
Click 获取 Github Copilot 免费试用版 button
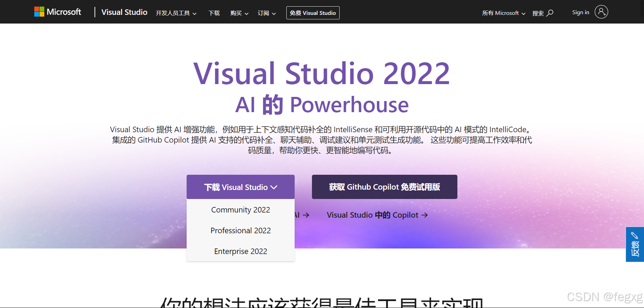384,187
